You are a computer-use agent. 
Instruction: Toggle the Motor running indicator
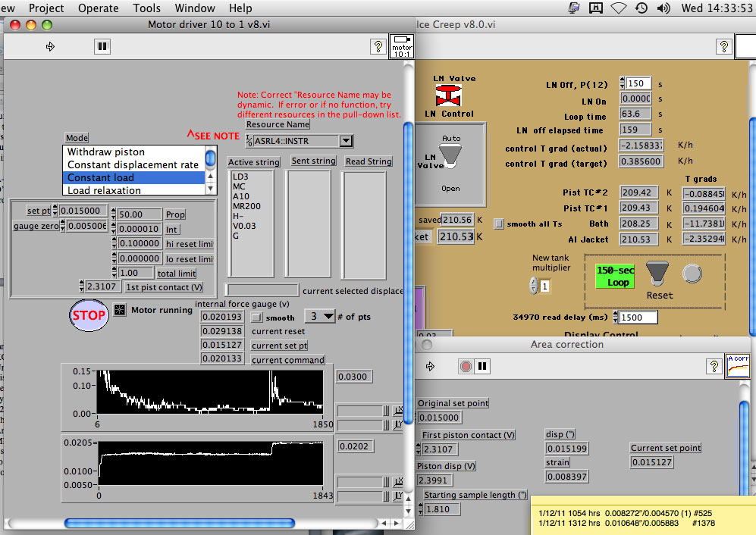[x=119, y=310]
